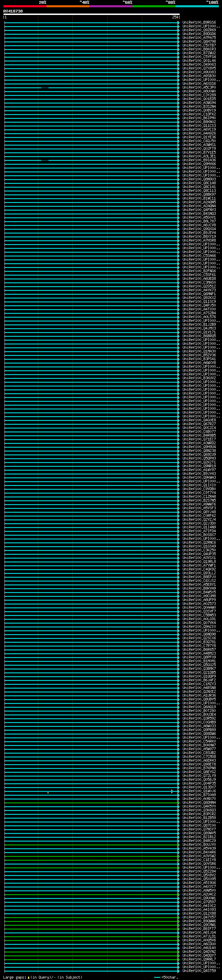Click the green alignment bar for UniRef100_Q6DHN4
This screenshot has width=222, height=980.
coord(92,802)
